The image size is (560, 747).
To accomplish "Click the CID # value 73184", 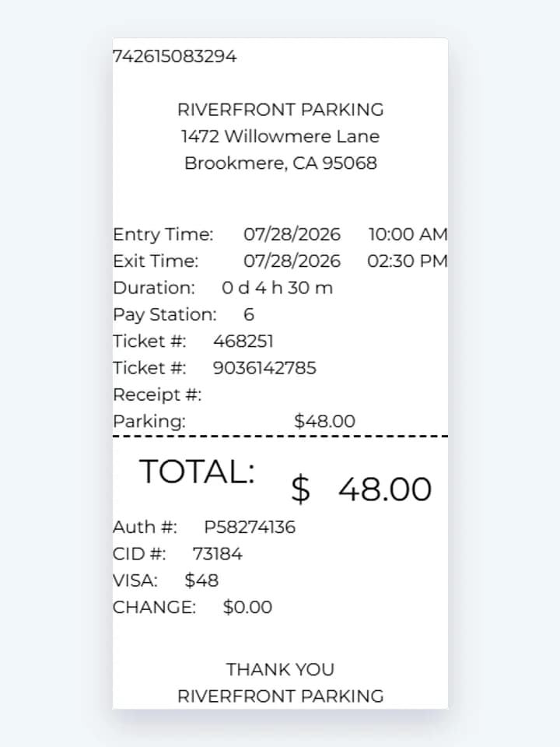I will pyautogui.click(x=217, y=553).
